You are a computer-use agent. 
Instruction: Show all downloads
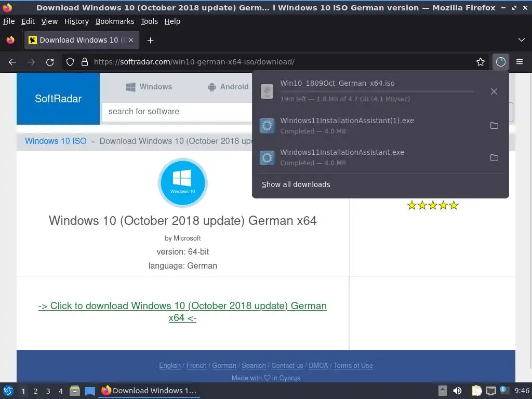coord(296,184)
